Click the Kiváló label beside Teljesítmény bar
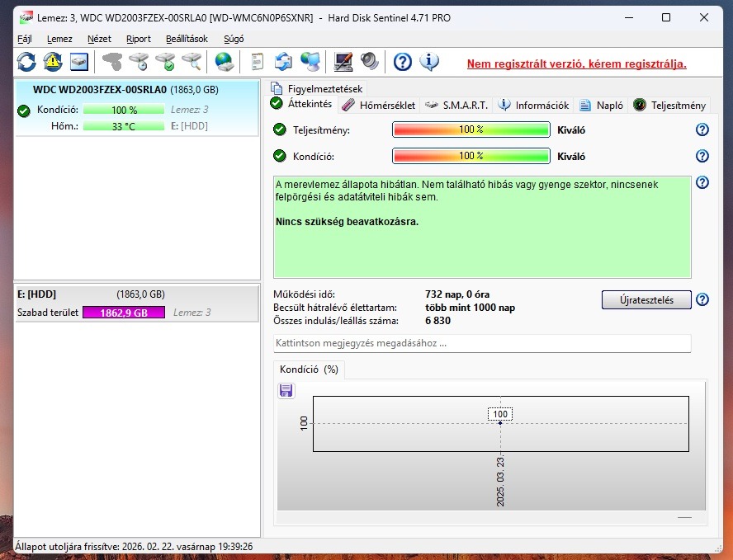The width and height of the screenshot is (733, 560). 570,130
